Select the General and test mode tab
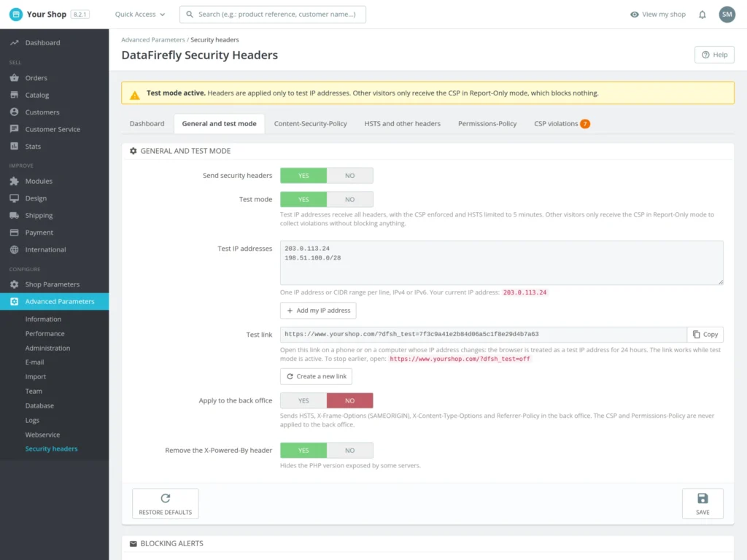The image size is (747, 560). tap(219, 124)
